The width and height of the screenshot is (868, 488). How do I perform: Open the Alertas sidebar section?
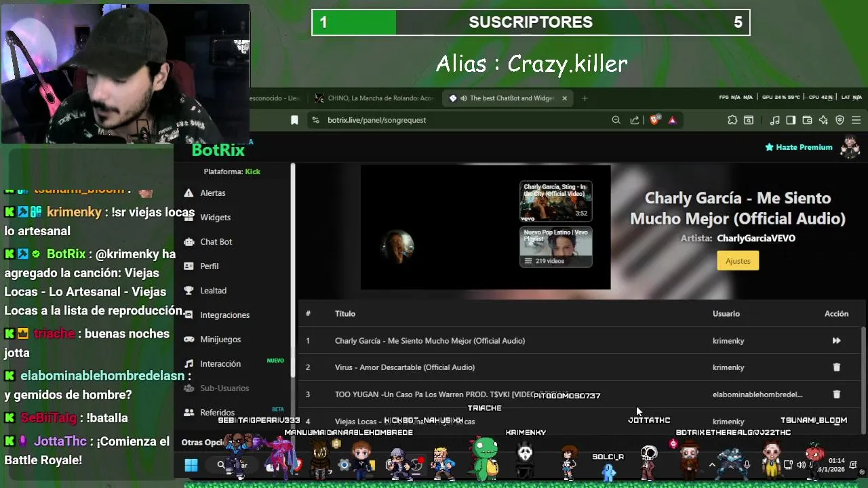click(x=212, y=193)
